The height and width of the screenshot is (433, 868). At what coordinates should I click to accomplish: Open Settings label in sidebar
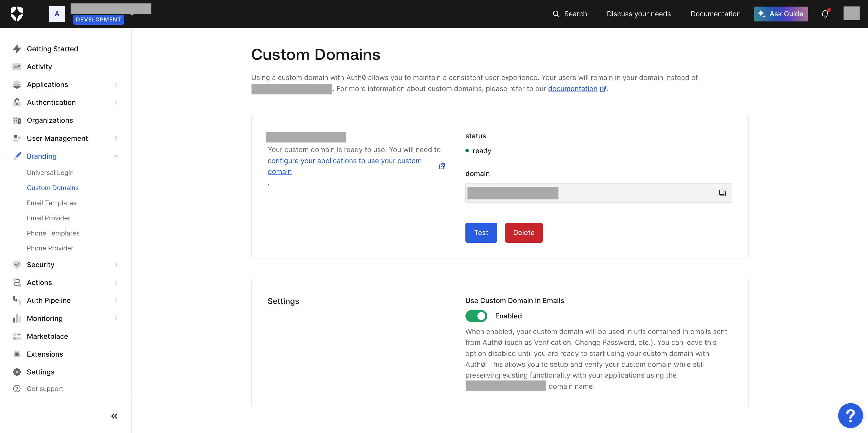coord(40,372)
